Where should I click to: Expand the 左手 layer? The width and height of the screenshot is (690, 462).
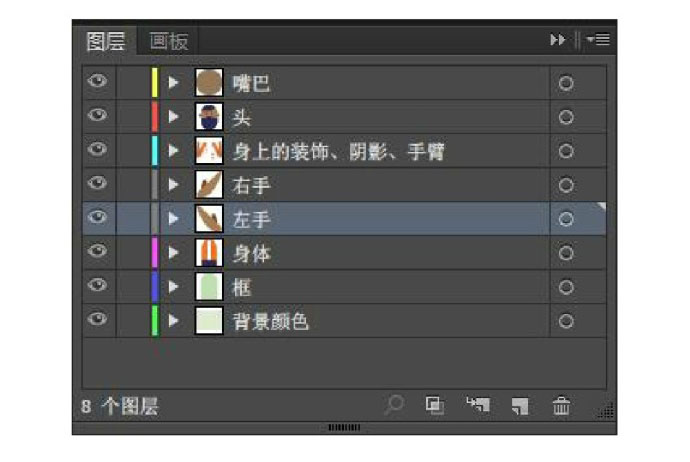(173, 219)
